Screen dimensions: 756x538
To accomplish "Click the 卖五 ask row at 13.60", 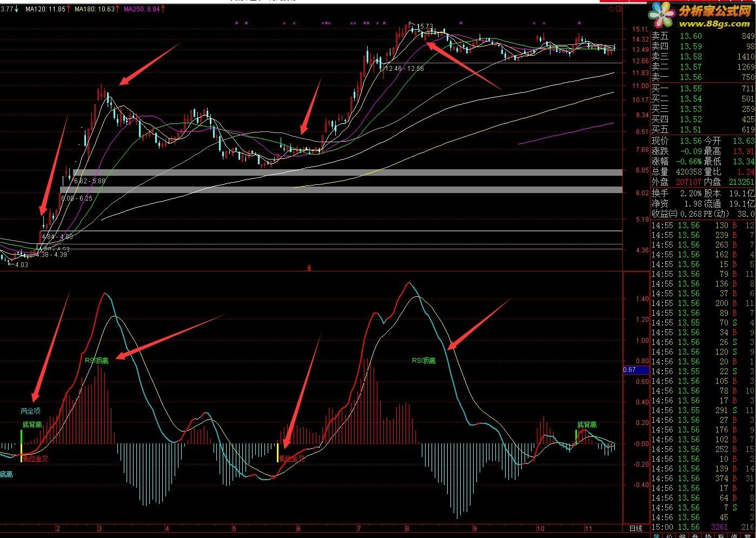I will point(703,36).
